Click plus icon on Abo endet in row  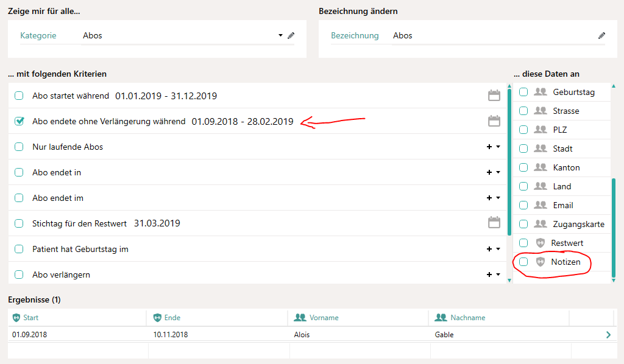[489, 172]
